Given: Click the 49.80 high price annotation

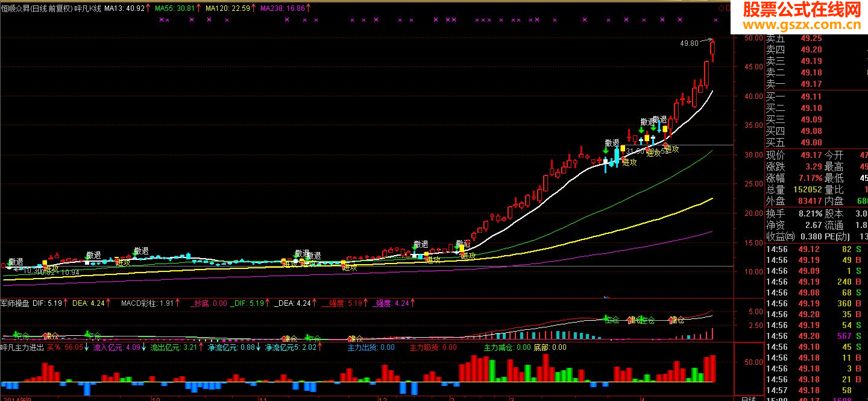Looking at the screenshot, I should pos(689,43).
